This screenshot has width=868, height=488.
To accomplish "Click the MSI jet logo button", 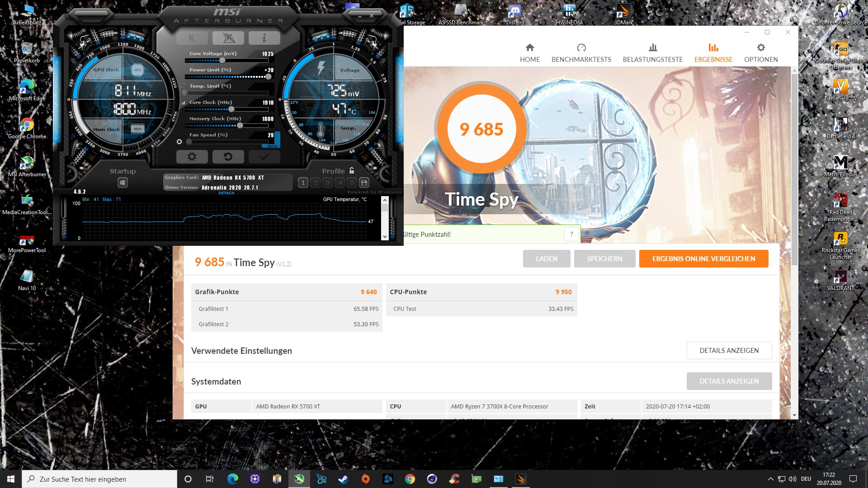I will coord(228,38).
